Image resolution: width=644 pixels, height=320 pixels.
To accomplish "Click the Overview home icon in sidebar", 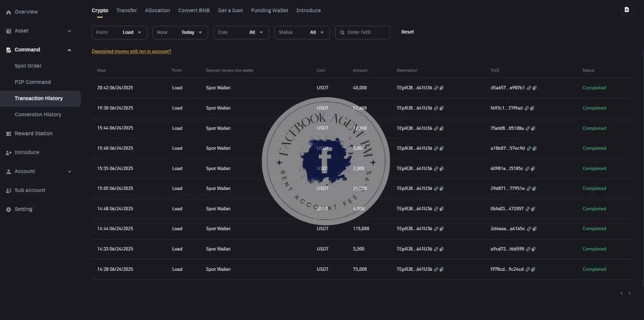I will (x=8, y=12).
